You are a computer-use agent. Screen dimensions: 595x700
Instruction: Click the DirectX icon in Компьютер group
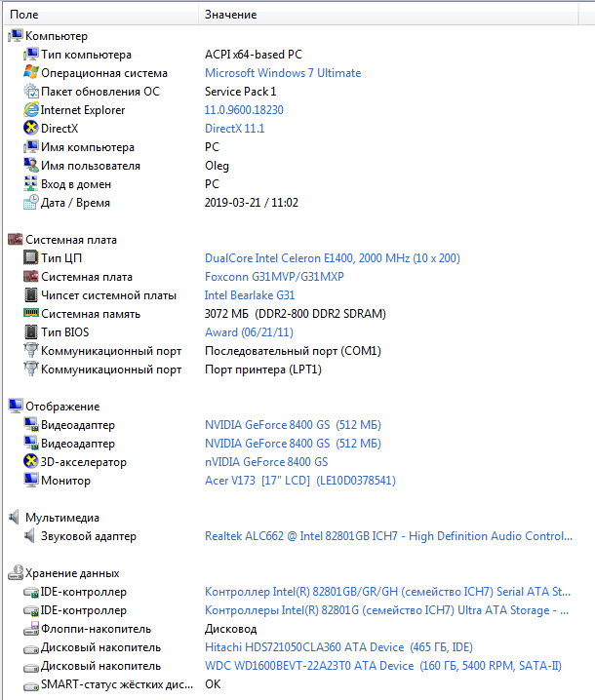point(31,128)
